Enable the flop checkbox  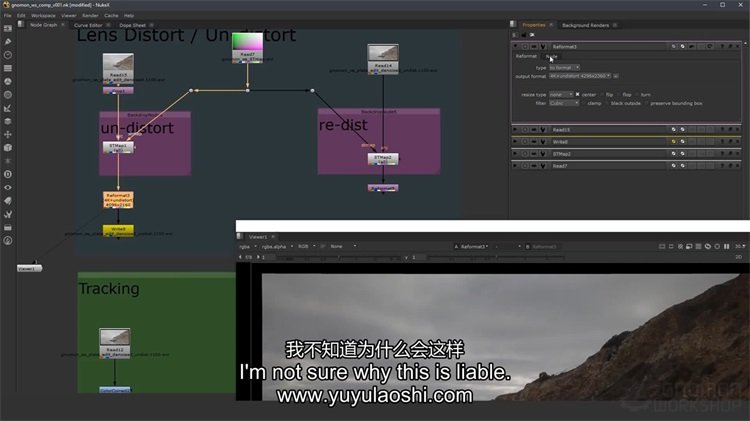619,95
